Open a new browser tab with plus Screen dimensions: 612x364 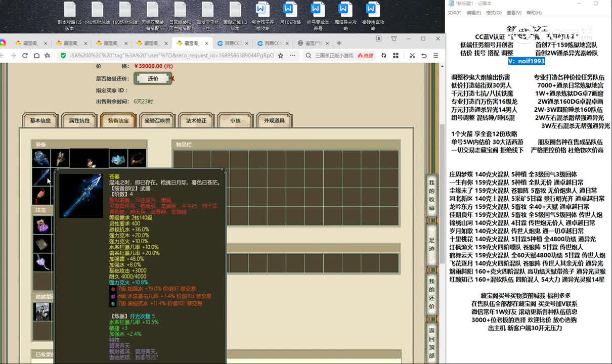click(x=339, y=43)
